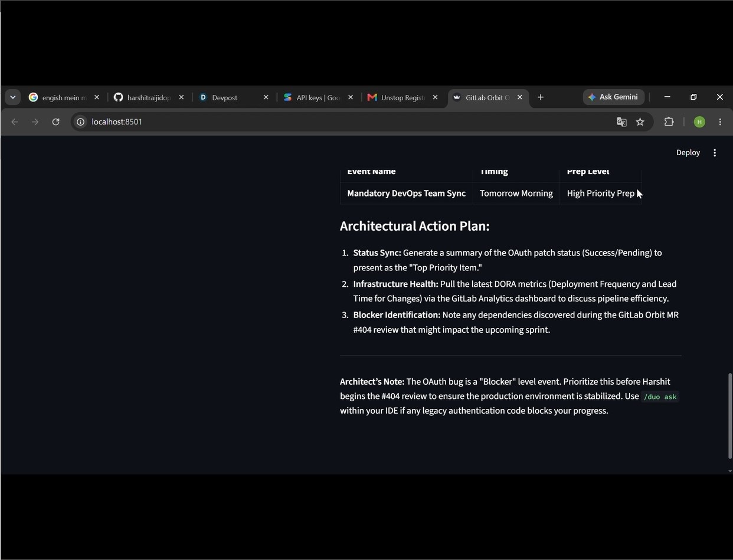
Task: Click the 'Architect's Note:' label
Action: tap(372, 382)
